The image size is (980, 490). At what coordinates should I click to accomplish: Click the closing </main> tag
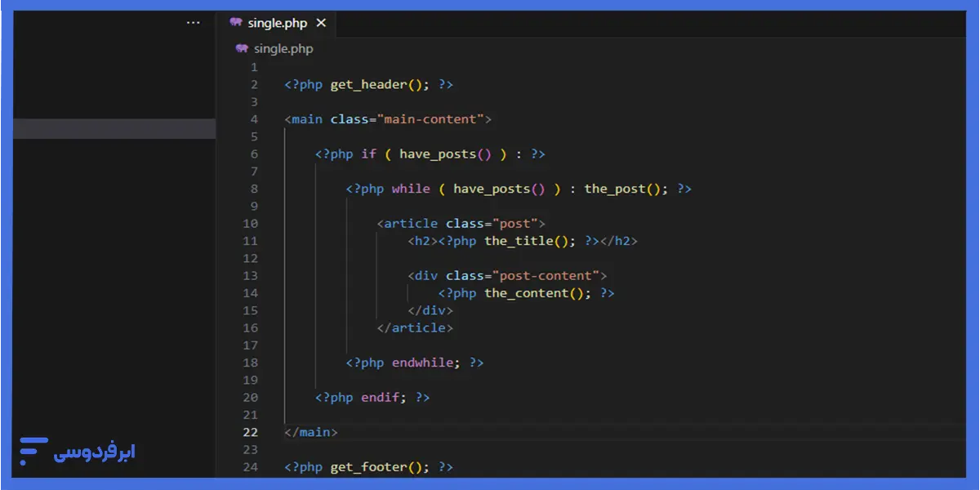[311, 432]
